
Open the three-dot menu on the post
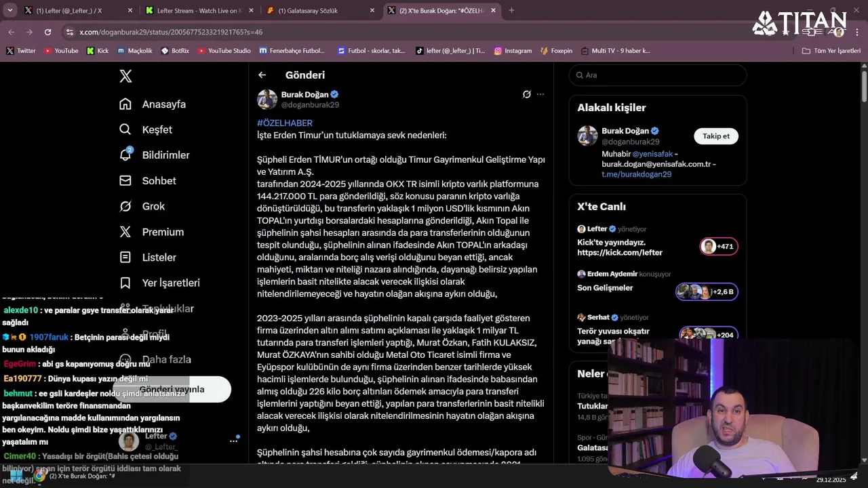tap(540, 94)
